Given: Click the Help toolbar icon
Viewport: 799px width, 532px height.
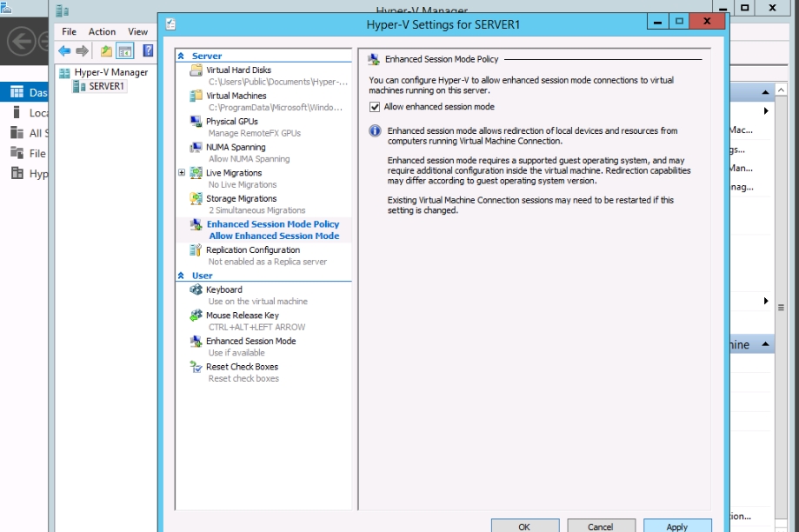Looking at the screenshot, I should click(x=148, y=51).
